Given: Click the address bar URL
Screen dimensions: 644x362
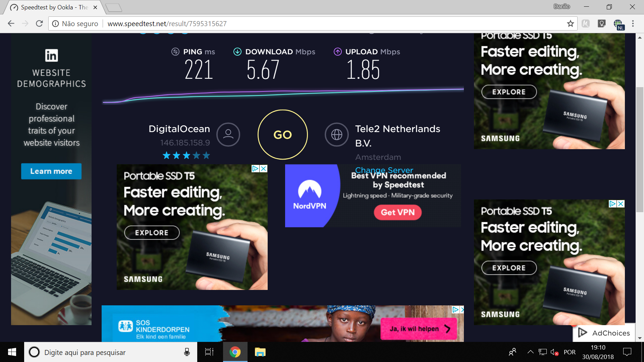Looking at the screenshot, I should coord(167,23).
